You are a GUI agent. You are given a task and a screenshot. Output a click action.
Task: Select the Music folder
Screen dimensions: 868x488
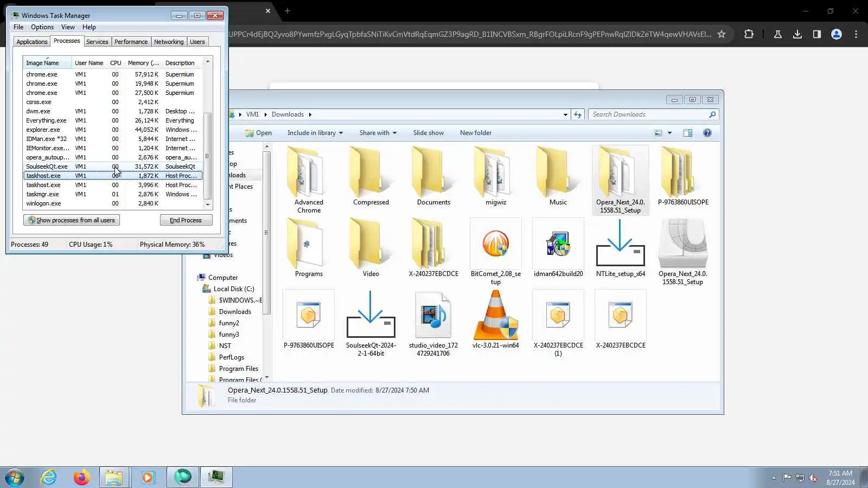pos(558,176)
